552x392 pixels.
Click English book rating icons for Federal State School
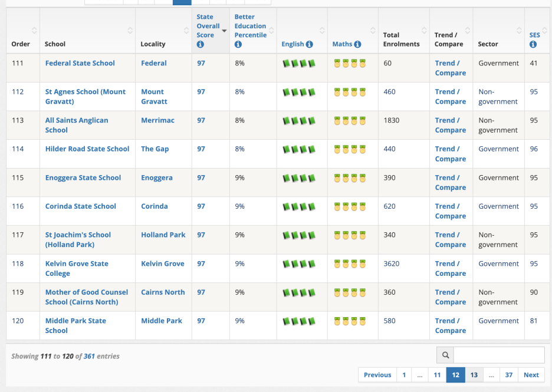pyautogui.click(x=299, y=63)
